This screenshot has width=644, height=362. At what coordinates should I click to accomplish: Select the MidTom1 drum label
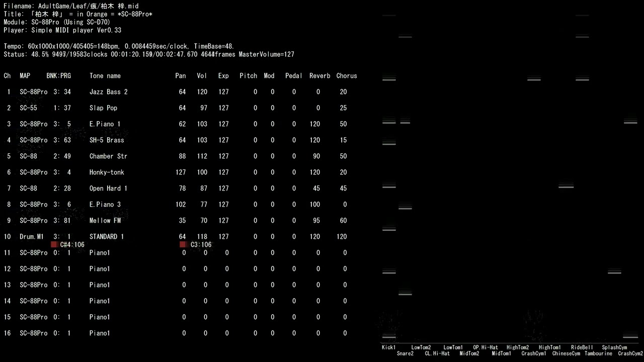click(x=502, y=353)
